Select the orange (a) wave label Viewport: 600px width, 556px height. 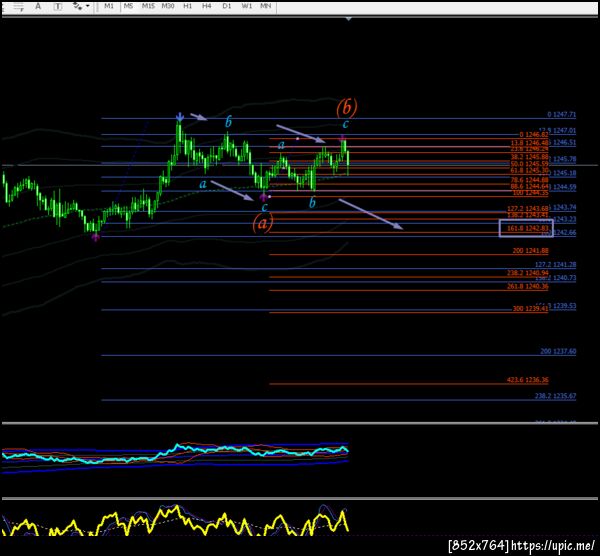click(x=263, y=223)
